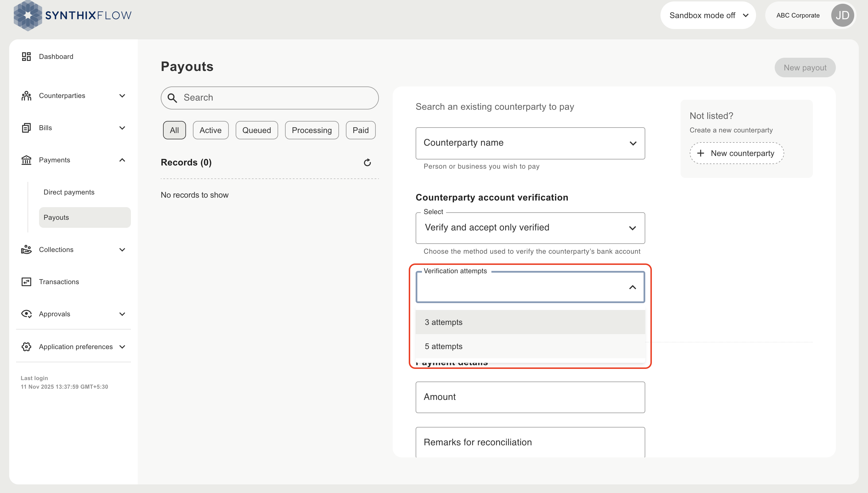Image resolution: width=868 pixels, height=493 pixels.
Task: Click 'Person or business you wish to pay'
Action: pos(481,166)
